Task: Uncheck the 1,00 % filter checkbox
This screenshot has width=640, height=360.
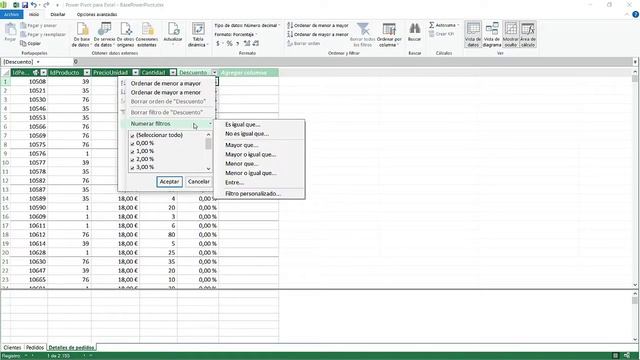Action: 133,151
